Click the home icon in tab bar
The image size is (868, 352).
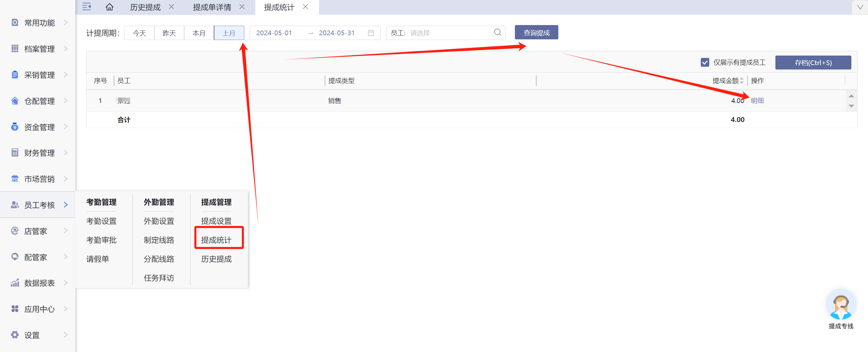109,7
